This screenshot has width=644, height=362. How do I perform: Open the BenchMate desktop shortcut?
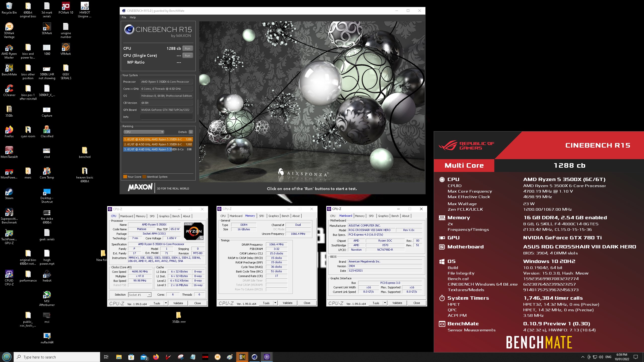[9, 70]
